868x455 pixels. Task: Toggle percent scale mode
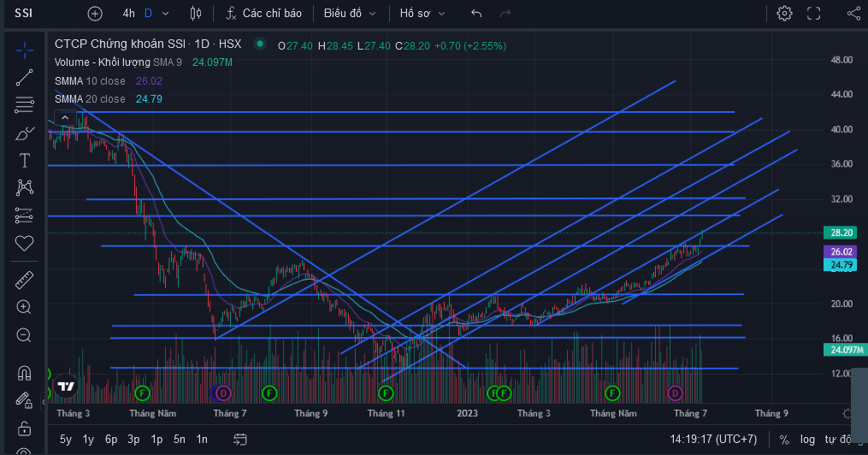(784, 440)
